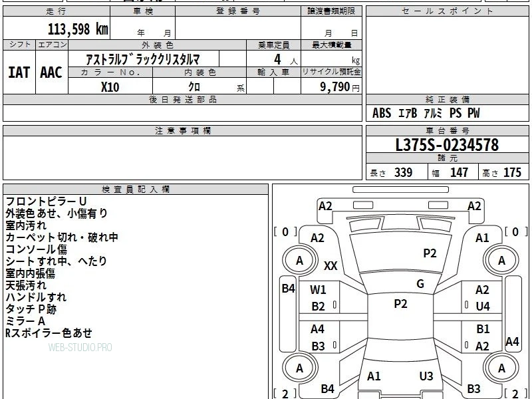Click the リサイクル預託金 header
The width and height of the screenshot is (532, 399).
click(x=331, y=72)
